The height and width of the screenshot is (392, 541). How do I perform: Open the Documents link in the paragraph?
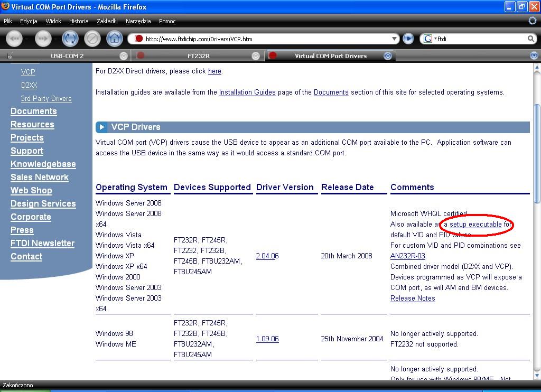[331, 92]
